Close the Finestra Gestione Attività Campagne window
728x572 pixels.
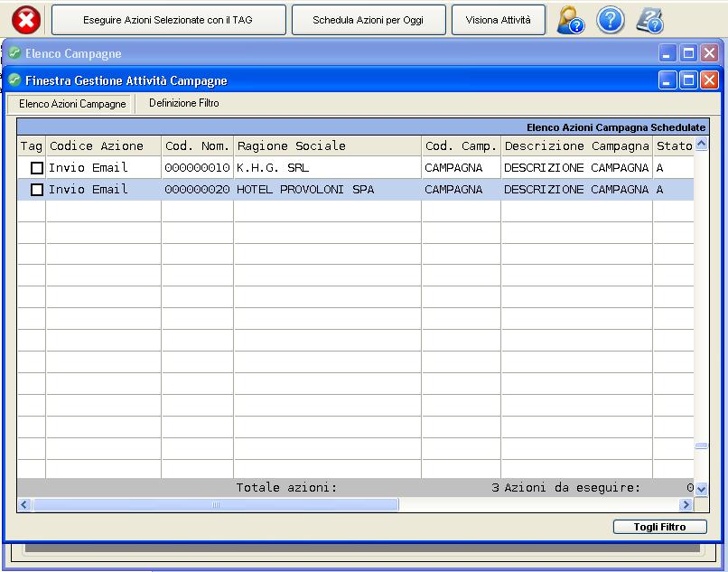(x=709, y=80)
